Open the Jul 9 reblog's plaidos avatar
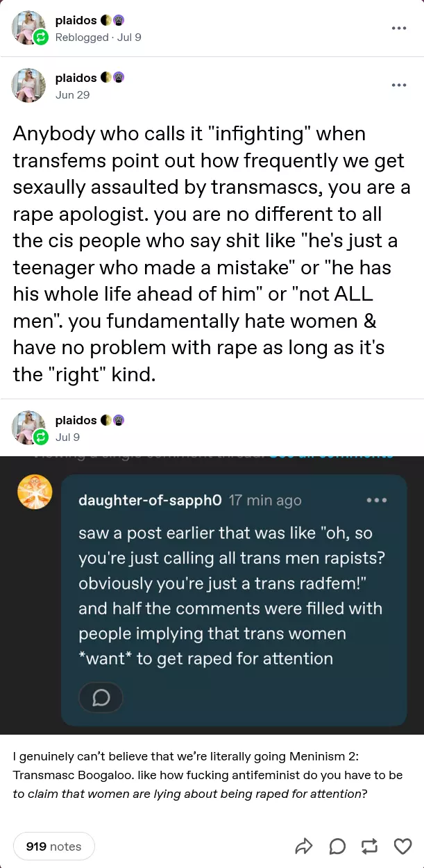 28,428
